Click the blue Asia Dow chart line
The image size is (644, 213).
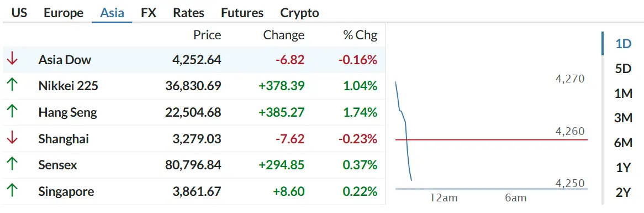[404, 131]
